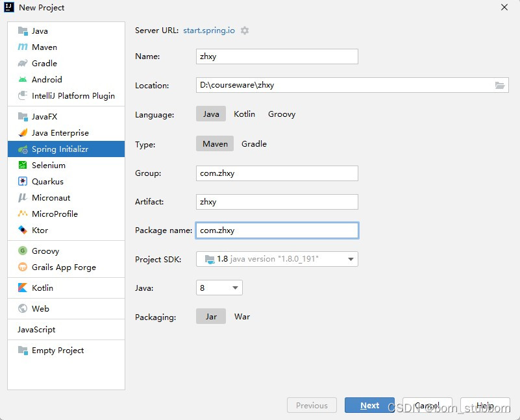Click the IntelliJ logo in title bar
Screen dimensions: 520x420
point(9,7)
